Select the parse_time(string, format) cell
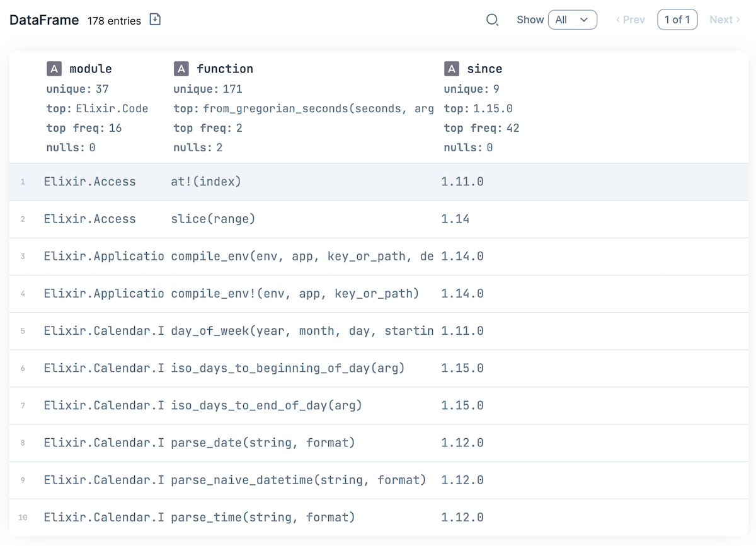The image size is (756, 546). 263,517
